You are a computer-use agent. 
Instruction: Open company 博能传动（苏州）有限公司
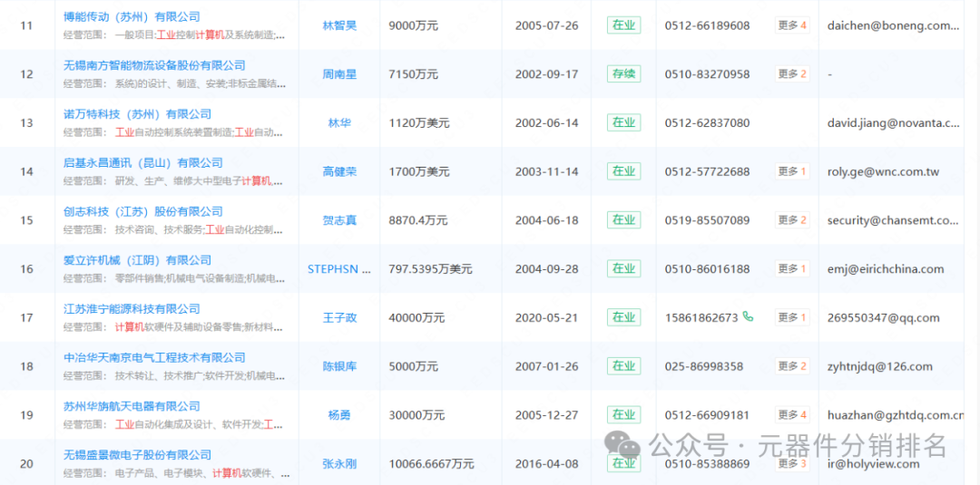(x=132, y=17)
